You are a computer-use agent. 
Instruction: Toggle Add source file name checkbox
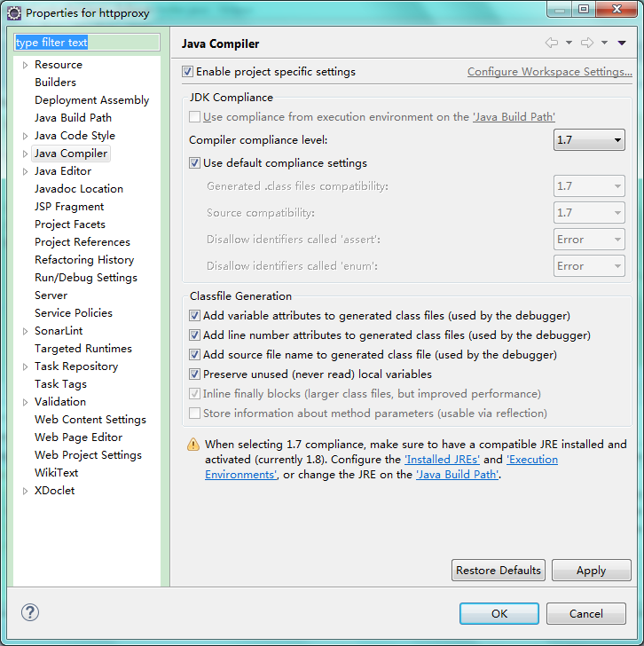point(194,355)
